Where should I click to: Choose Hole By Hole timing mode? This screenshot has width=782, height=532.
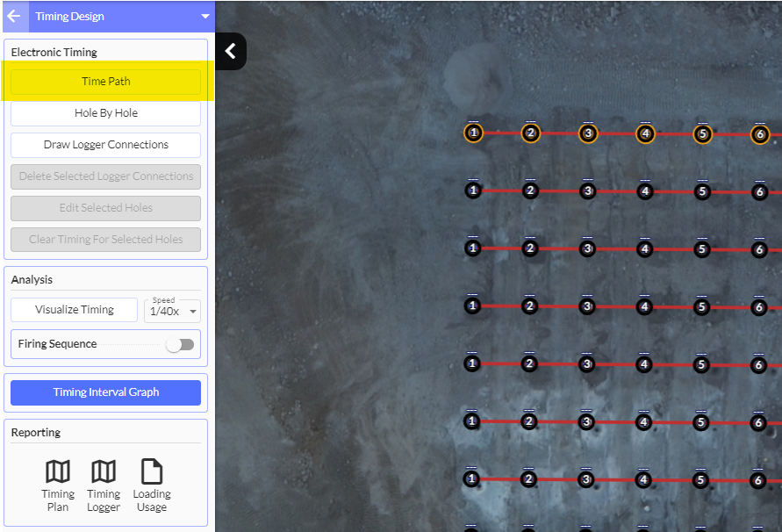(105, 113)
